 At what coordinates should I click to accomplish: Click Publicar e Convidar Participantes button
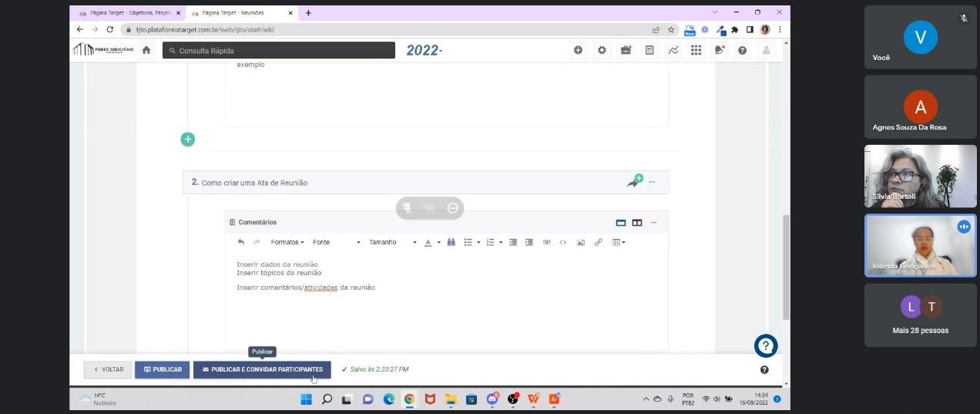point(262,369)
